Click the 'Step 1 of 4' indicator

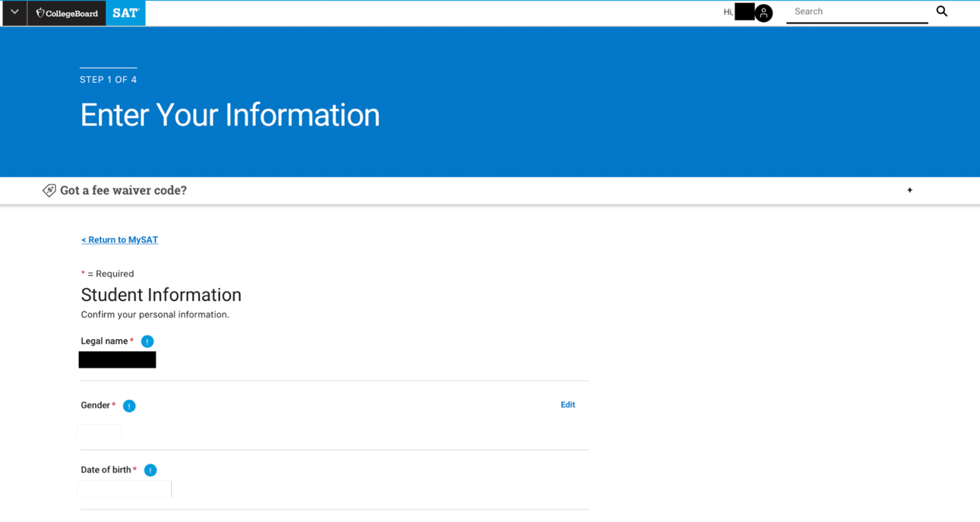108,79
